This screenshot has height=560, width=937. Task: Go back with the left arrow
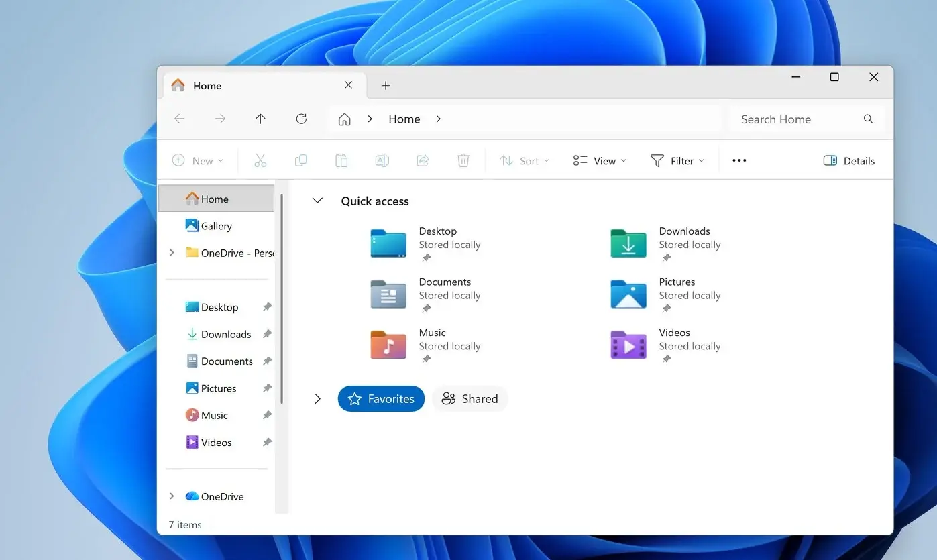click(179, 119)
